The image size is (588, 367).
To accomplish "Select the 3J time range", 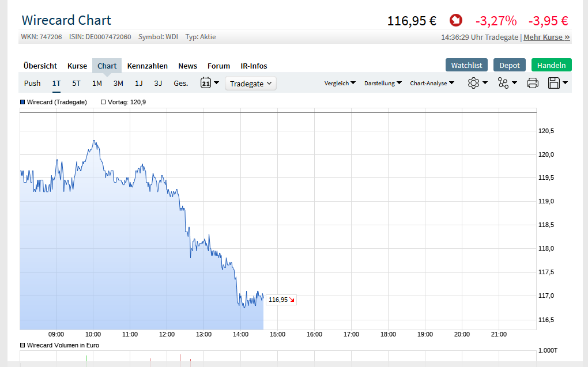I will tap(158, 83).
